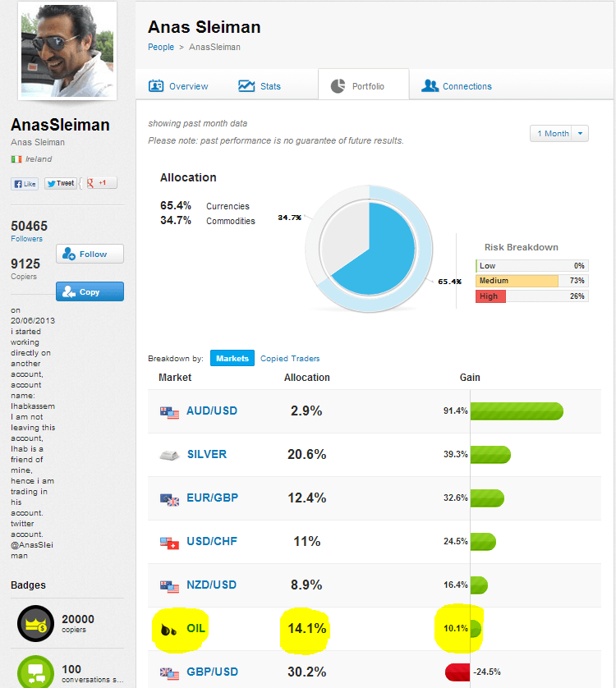Screen dimensions: 616x688
Task: Open the USD/CHF market link
Action: click(212, 541)
